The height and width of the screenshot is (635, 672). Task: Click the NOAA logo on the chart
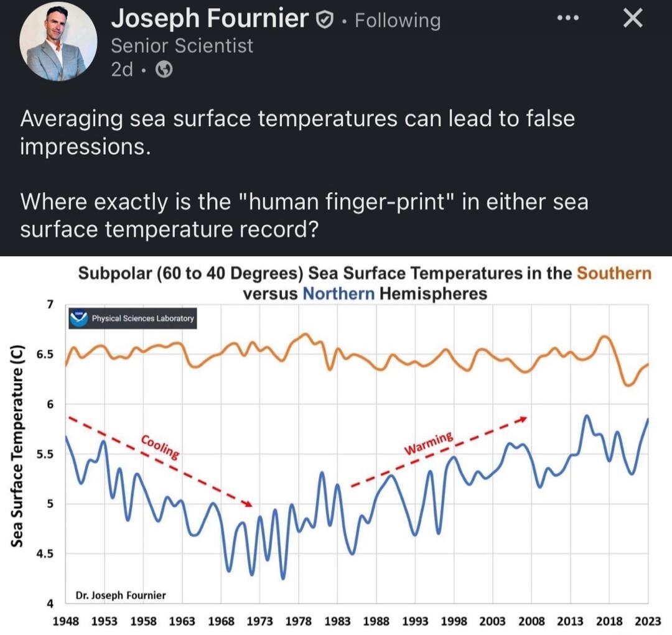click(x=78, y=318)
